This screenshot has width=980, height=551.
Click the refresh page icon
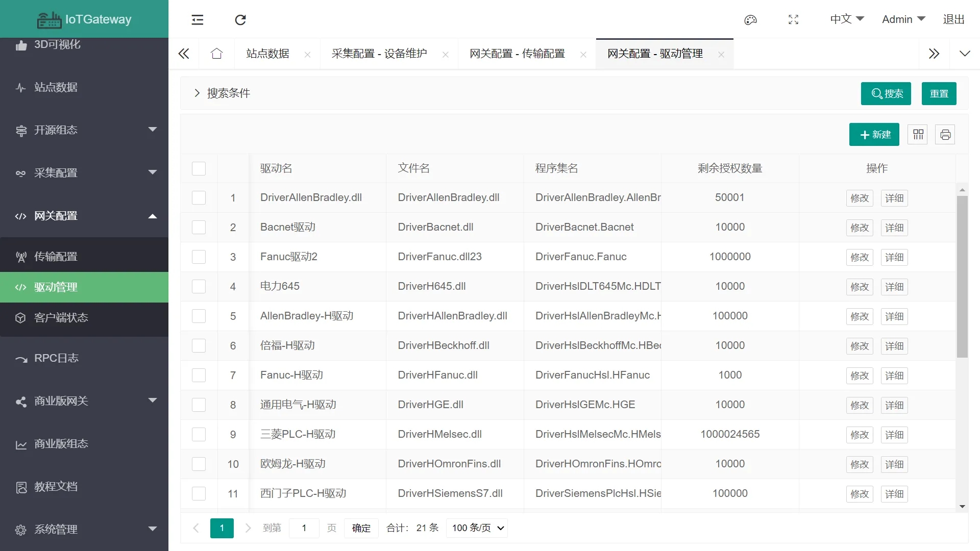pos(240,20)
